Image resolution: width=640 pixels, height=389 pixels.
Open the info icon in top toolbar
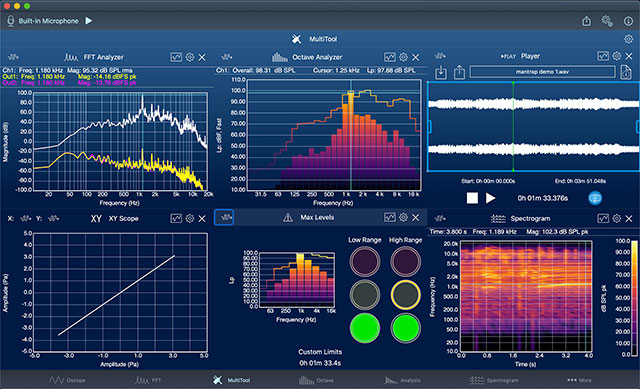pyautogui.click(x=628, y=21)
